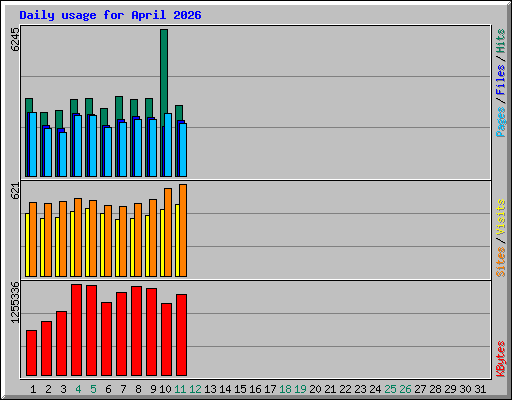The width and height of the screenshot is (512, 400).
Task: Click the 1255336 KBytes axis value
Action: point(15,302)
